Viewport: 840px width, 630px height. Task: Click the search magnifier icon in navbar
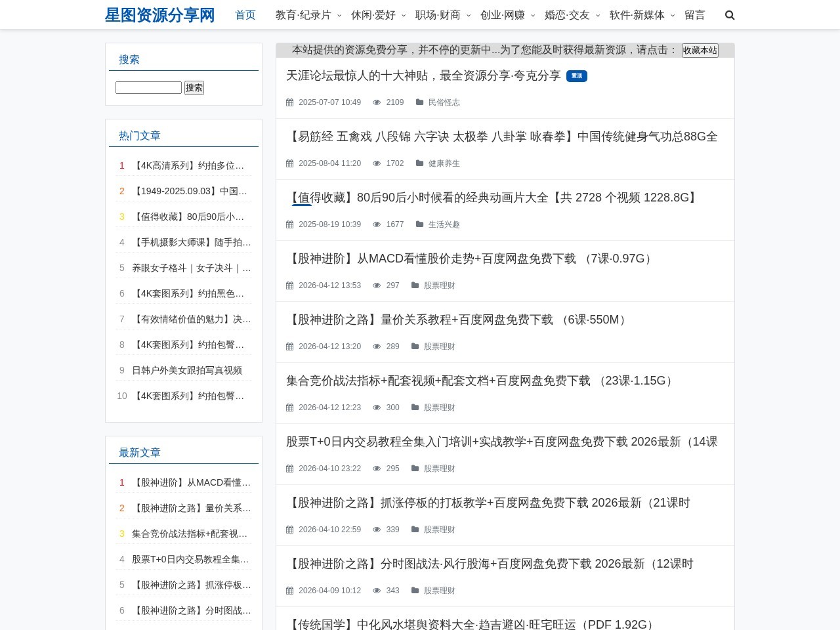click(730, 15)
